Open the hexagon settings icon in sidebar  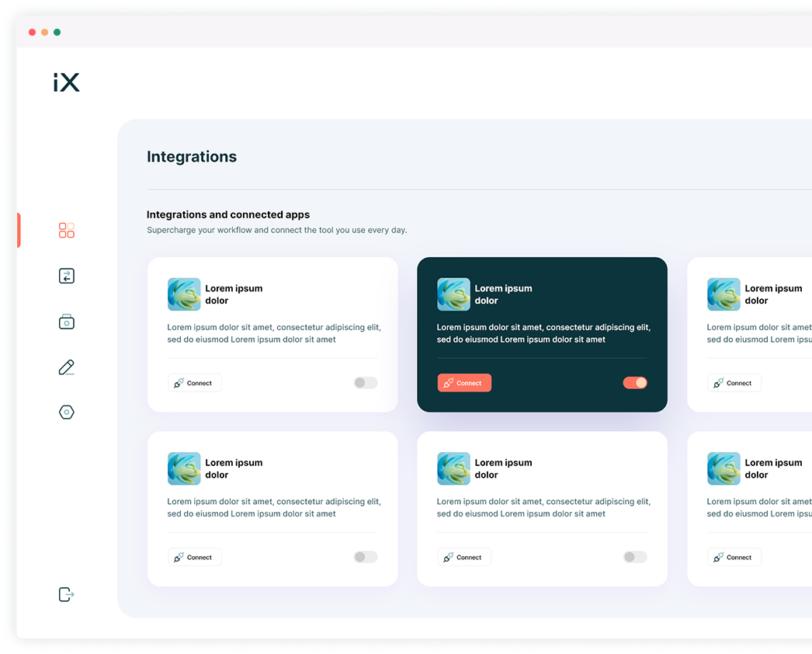click(x=66, y=412)
